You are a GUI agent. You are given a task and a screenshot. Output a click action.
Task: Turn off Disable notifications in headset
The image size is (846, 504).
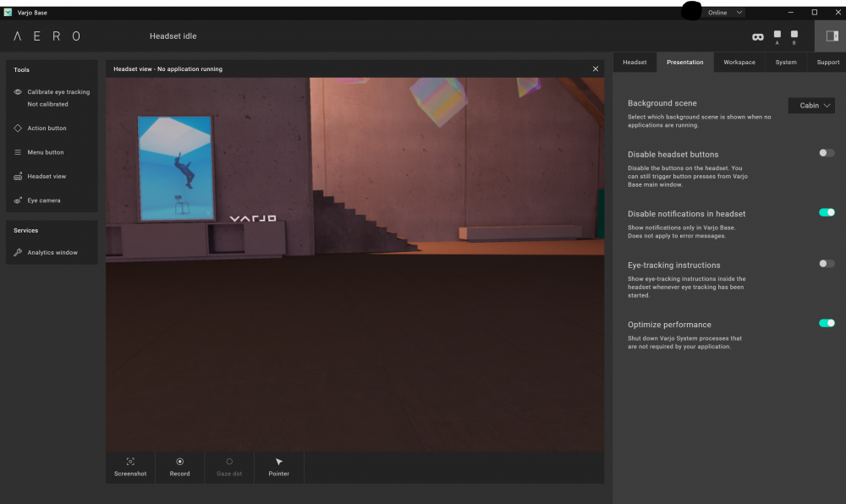tap(827, 212)
